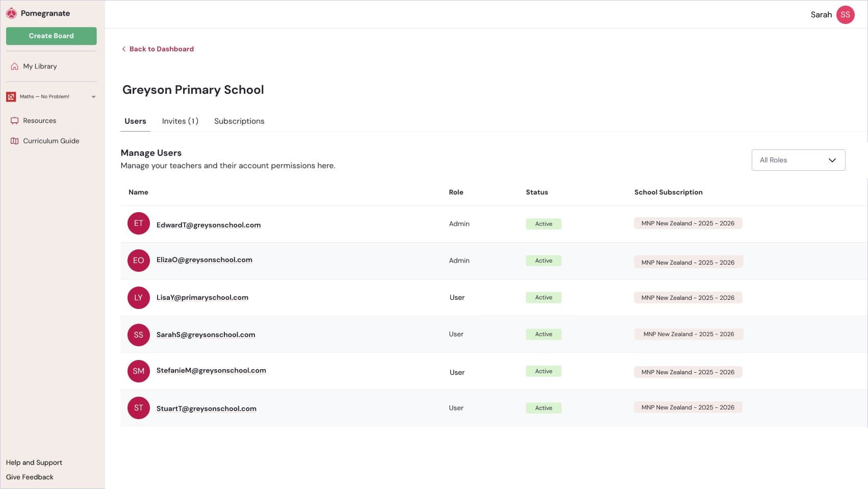The height and width of the screenshot is (489, 868).
Task: Open the Subscriptions tab
Action: pyautogui.click(x=239, y=121)
